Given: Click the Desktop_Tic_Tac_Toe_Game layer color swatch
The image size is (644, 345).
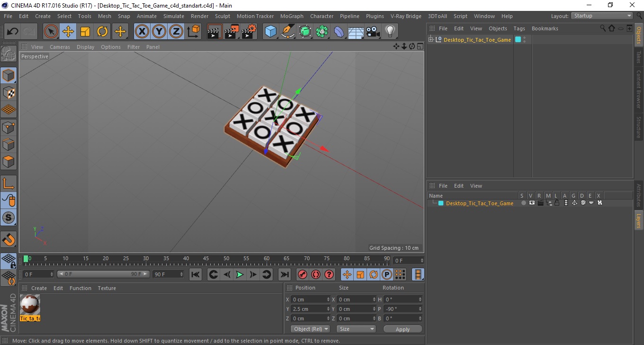Looking at the screenshot, I should [441, 203].
